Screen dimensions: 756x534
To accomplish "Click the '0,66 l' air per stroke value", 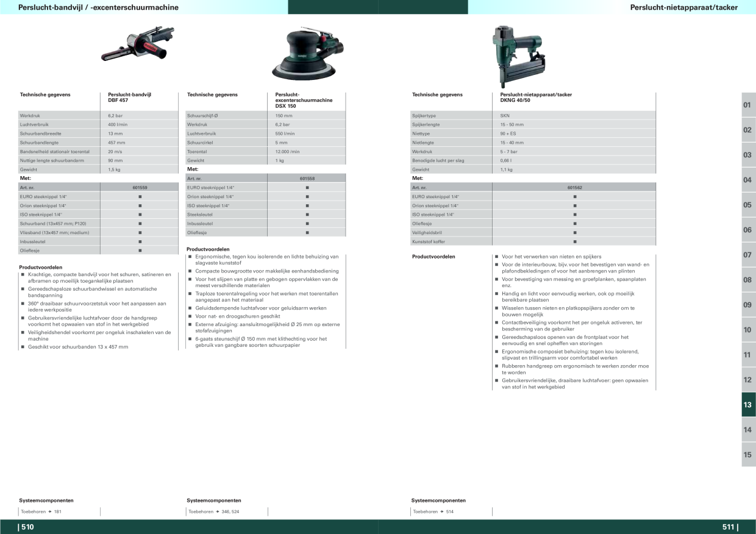I will pyautogui.click(x=505, y=160).
